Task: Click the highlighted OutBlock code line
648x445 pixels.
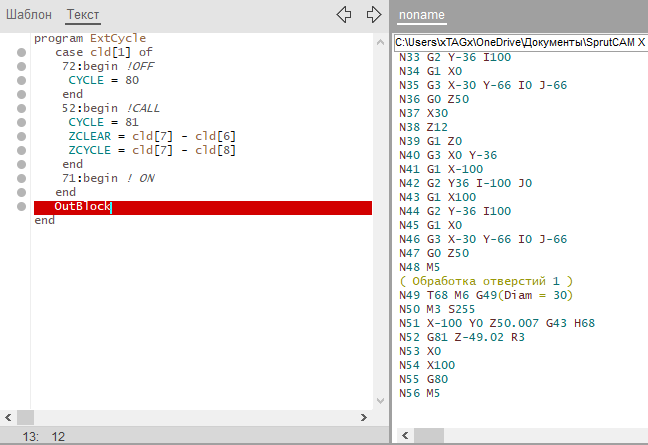Action: point(200,207)
